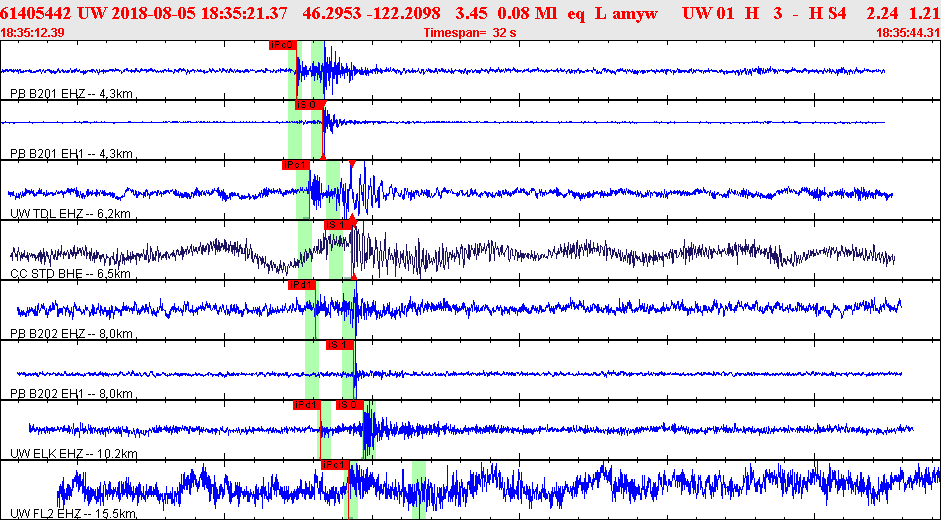This screenshot has width=941, height=520.
Task: Select the iPc1 pick flag on FL2 EHZ
Action: [333, 465]
